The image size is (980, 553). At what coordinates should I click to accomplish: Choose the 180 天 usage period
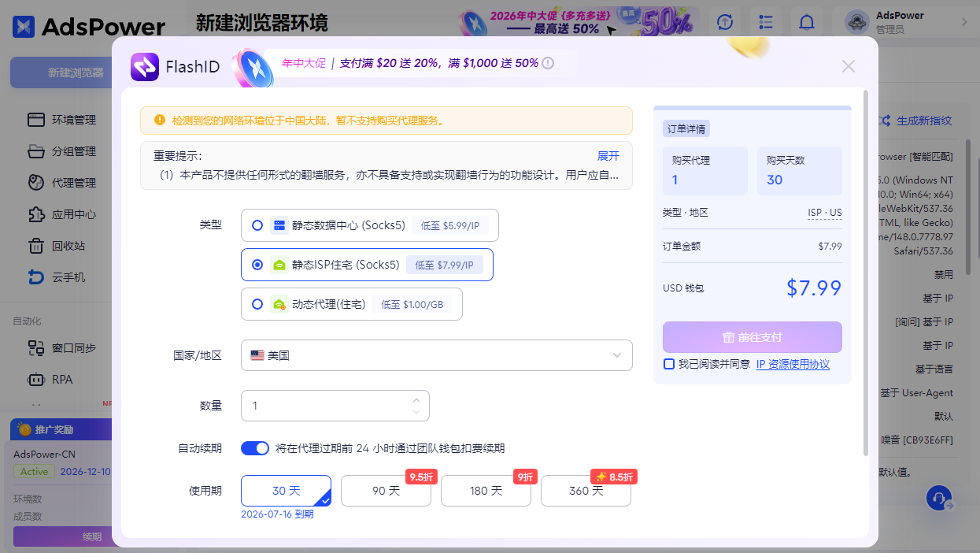(x=486, y=491)
